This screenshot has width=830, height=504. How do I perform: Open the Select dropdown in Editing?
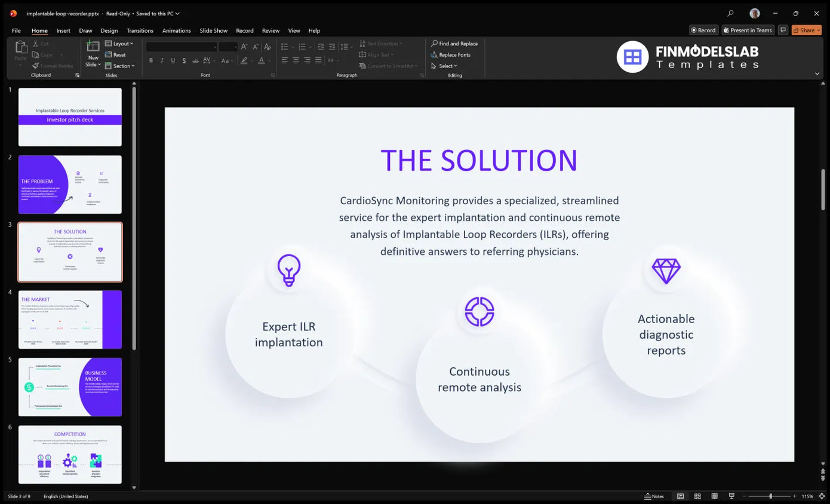coord(444,66)
